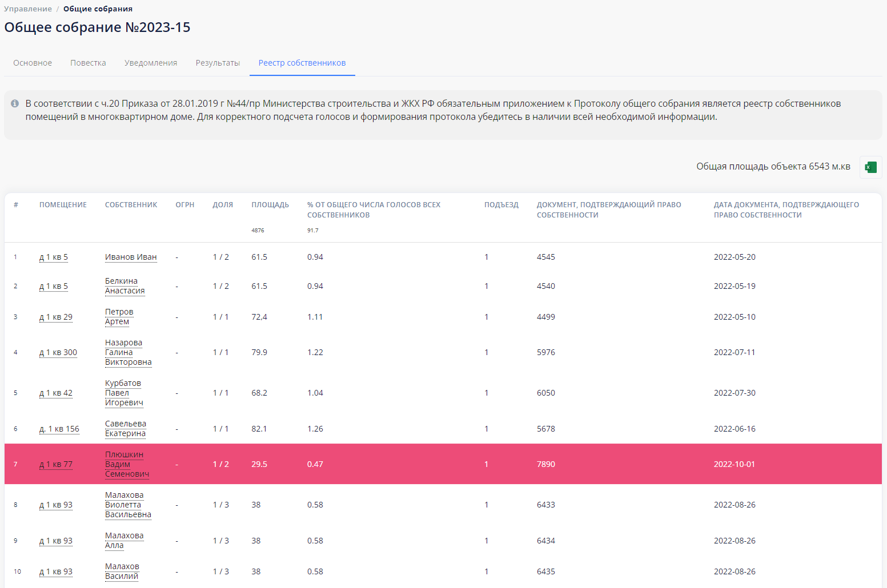
Task: Switch to the Повестка tab
Action: (88, 63)
